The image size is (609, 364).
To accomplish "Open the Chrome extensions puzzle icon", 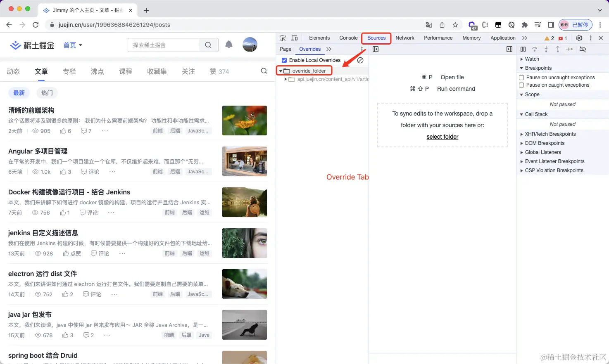I will point(525,25).
